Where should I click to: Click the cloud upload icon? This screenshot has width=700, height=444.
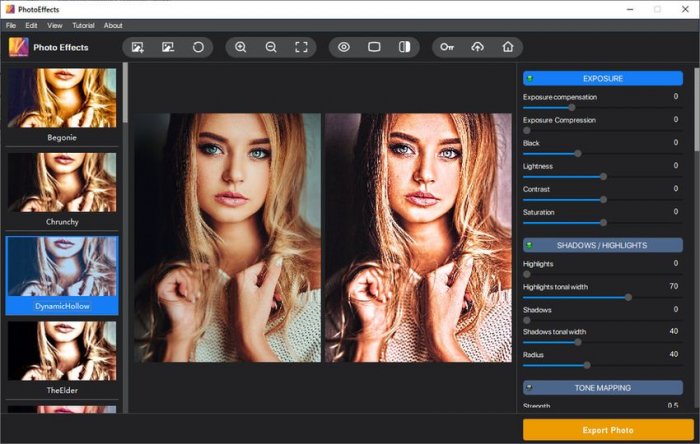click(477, 47)
